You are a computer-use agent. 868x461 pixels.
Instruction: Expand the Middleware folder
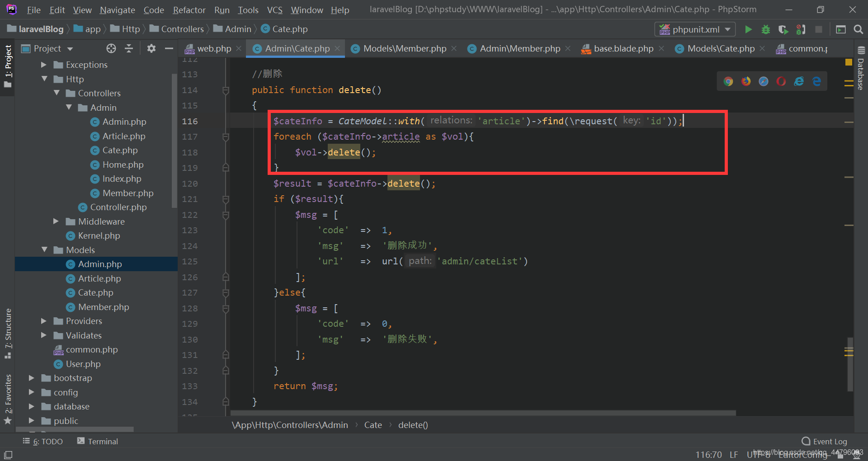tap(56, 221)
